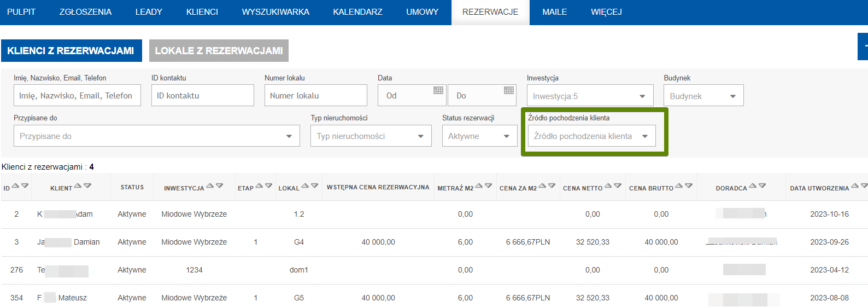Click WSTĘPNA CENA REZERWACYJNA column header

378,187
